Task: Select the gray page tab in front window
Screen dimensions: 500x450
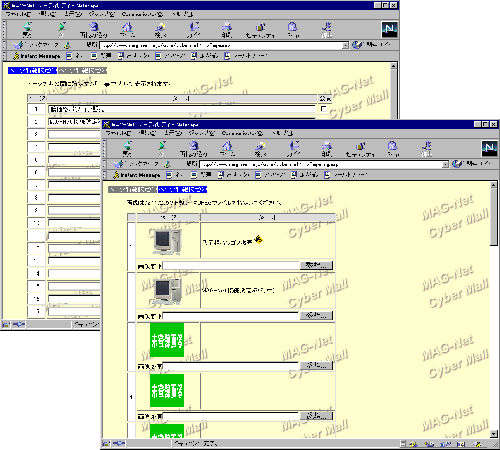Action: pos(133,189)
